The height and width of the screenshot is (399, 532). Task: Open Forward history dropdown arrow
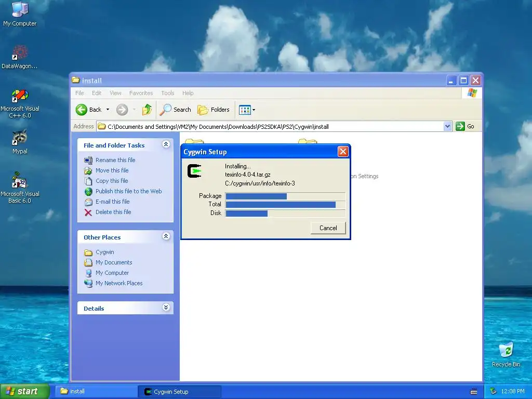[x=135, y=110]
